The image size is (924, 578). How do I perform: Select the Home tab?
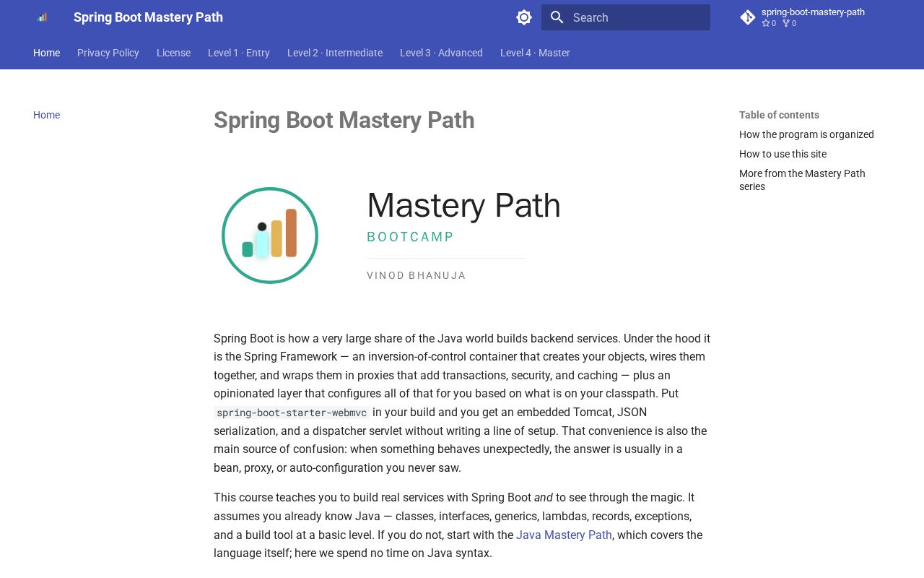[46, 53]
